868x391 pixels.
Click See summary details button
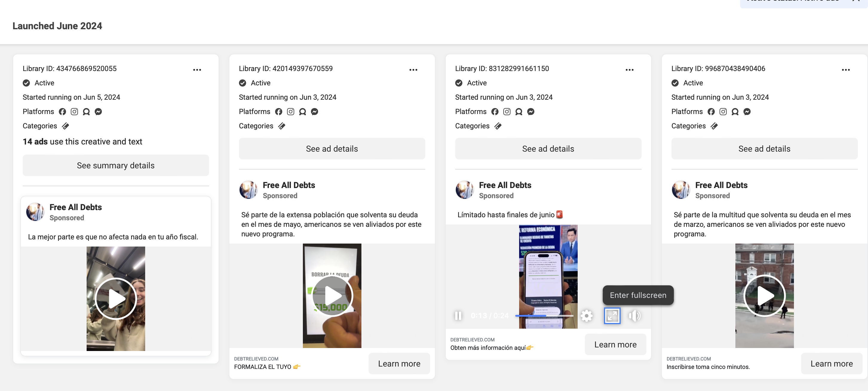pyautogui.click(x=116, y=165)
